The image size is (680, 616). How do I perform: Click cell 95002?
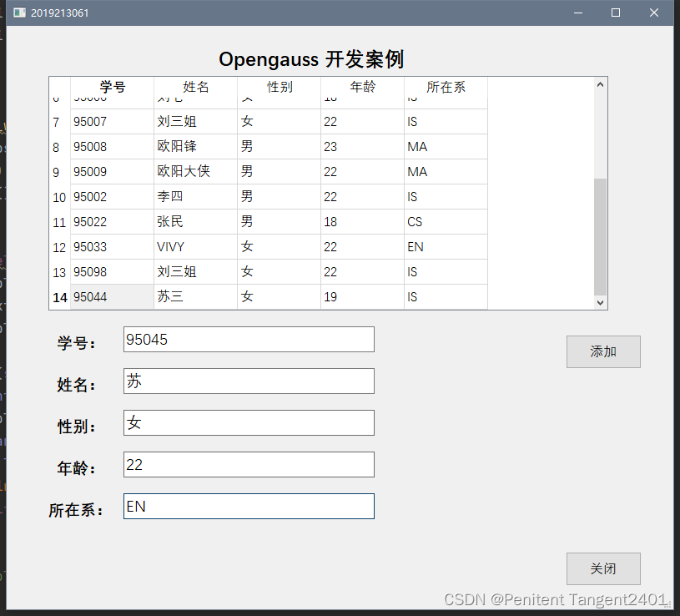click(x=113, y=197)
